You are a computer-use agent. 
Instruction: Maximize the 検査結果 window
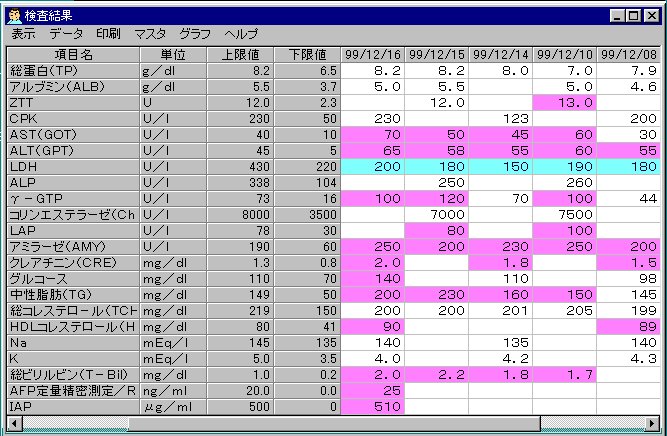[633, 16]
